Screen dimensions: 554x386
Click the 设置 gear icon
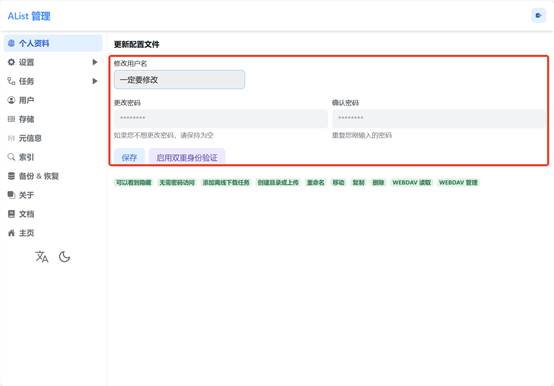click(x=11, y=62)
